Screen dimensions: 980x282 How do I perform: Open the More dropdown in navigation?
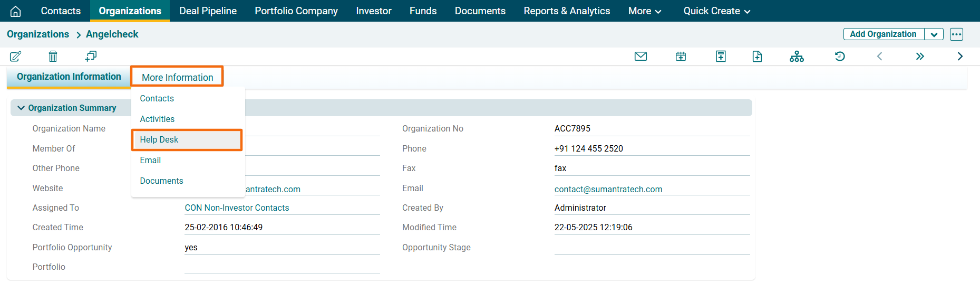tap(644, 11)
